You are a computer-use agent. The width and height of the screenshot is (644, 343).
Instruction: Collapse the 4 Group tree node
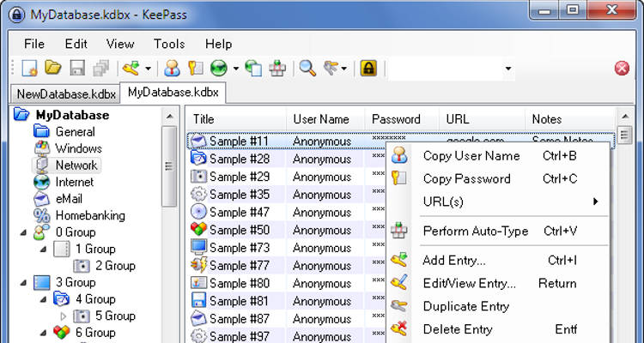[x=44, y=300]
